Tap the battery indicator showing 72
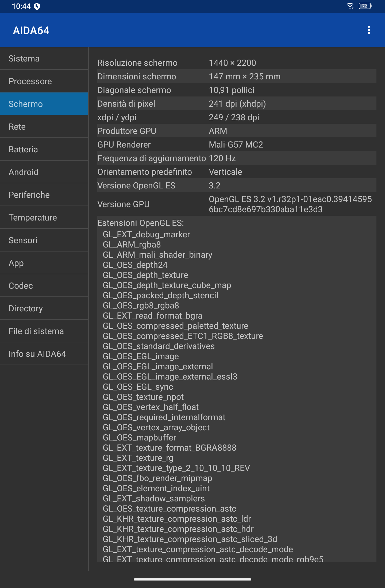Viewport: 385px width, 588px height. coord(365,6)
